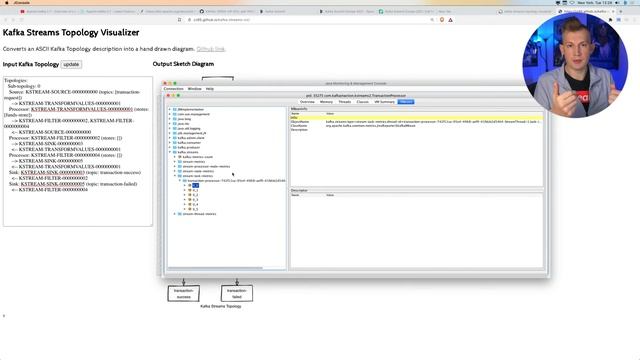Click the transaction-success box in sketch diagram
The width and height of the screenshot is (640, 360).
(x=184, y=293)
